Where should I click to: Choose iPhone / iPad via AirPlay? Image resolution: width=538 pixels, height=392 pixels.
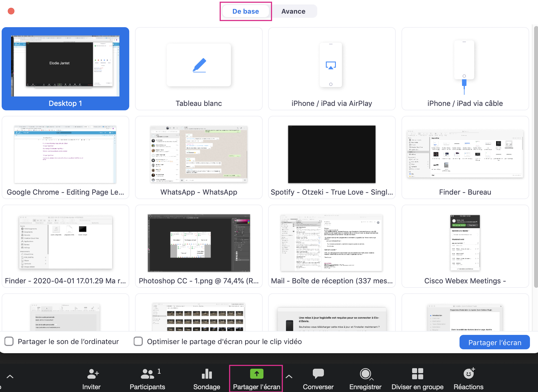pyautogui.click(x=332, y=69)
